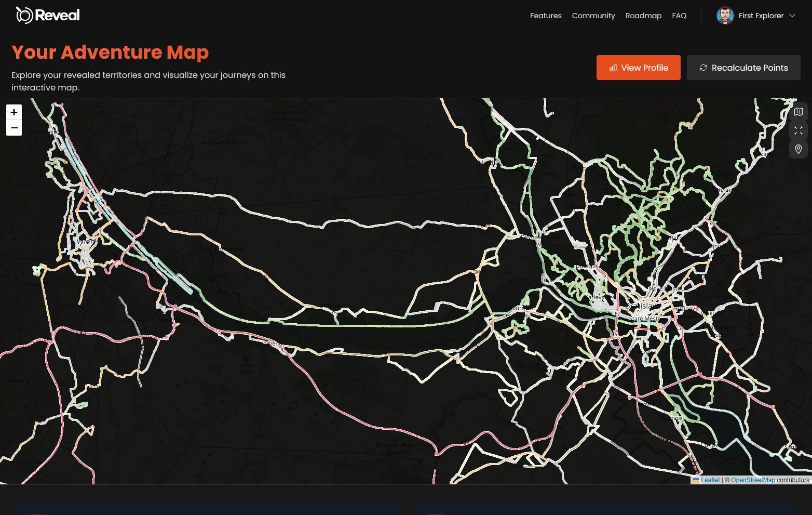
Task: Toggle fullscreen map view
Action: click(799, 130)
